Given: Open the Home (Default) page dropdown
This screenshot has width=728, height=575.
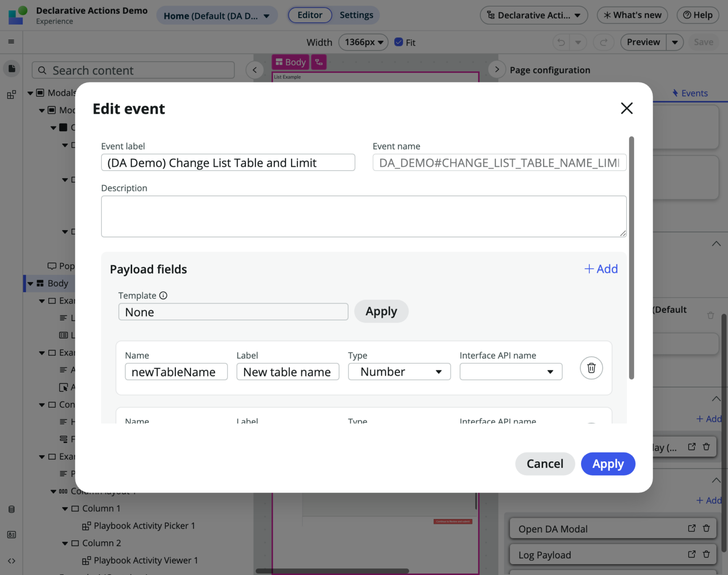Looking at the screenshot, I should 217,15.
